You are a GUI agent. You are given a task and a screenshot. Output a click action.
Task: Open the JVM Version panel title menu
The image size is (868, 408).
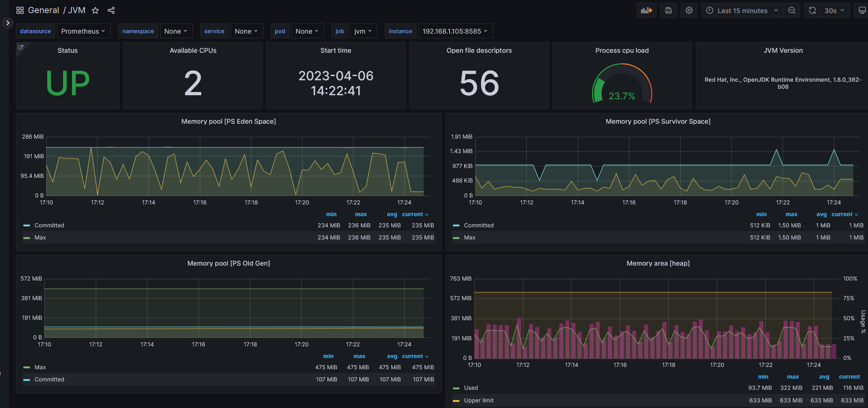pos(783,50)
